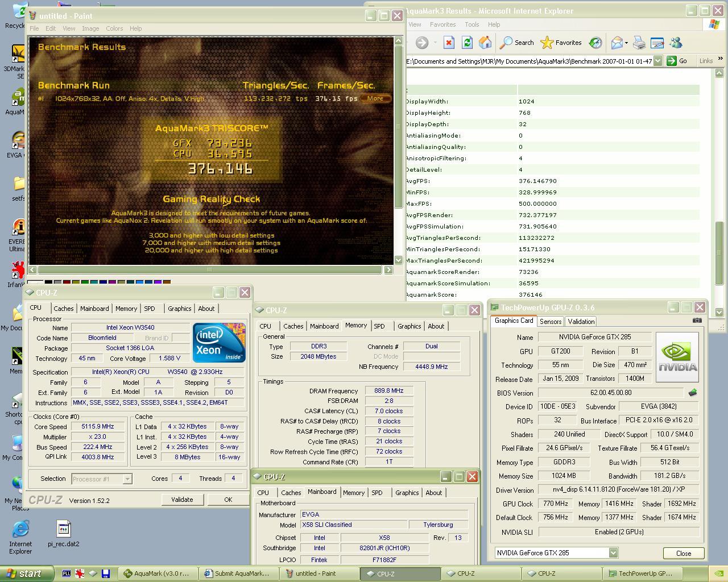The image size is (728, 582).
Task: Open the Paint Image menu
Action: click(x=90, y=28)
